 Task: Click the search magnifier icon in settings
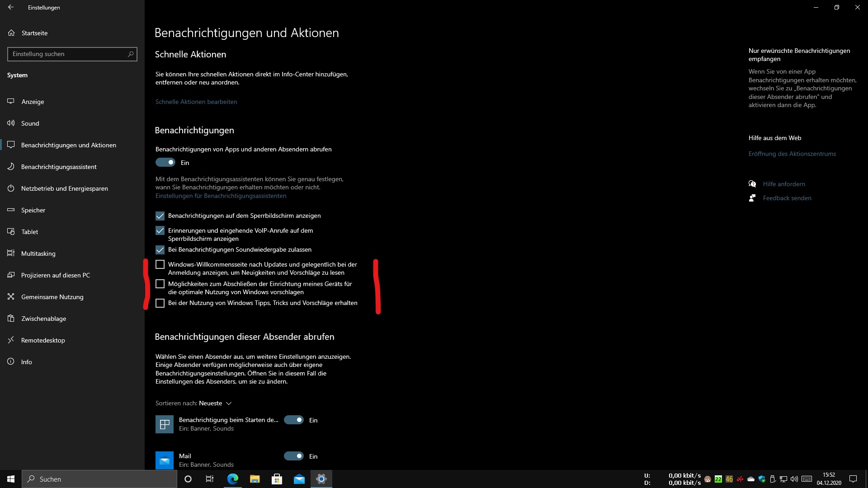[x=131, y=54]
